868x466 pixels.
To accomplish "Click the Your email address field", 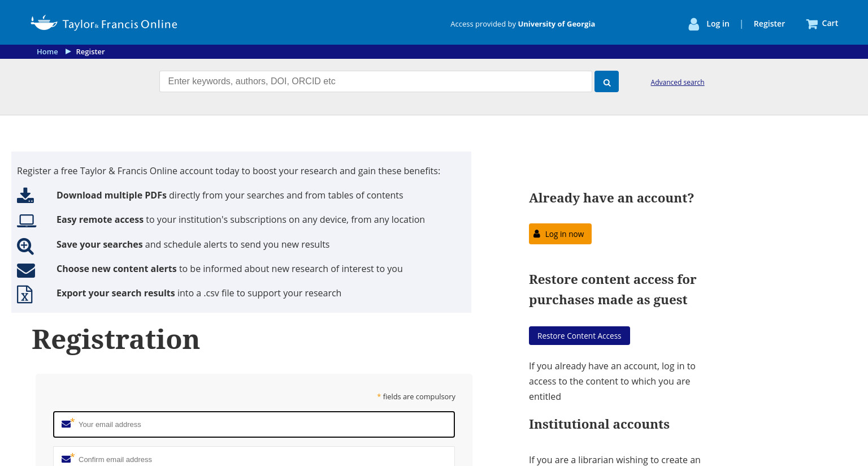I will point(254,424).
